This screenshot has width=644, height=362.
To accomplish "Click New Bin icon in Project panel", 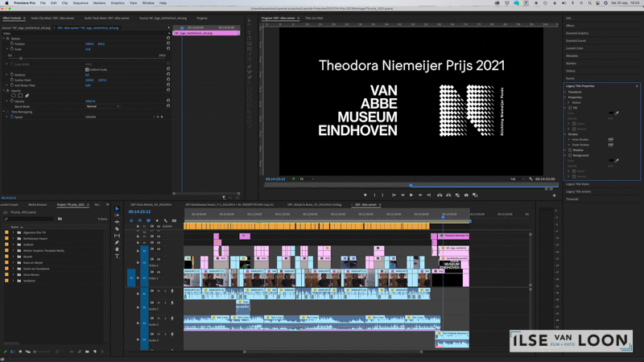I will click(87, 352).
